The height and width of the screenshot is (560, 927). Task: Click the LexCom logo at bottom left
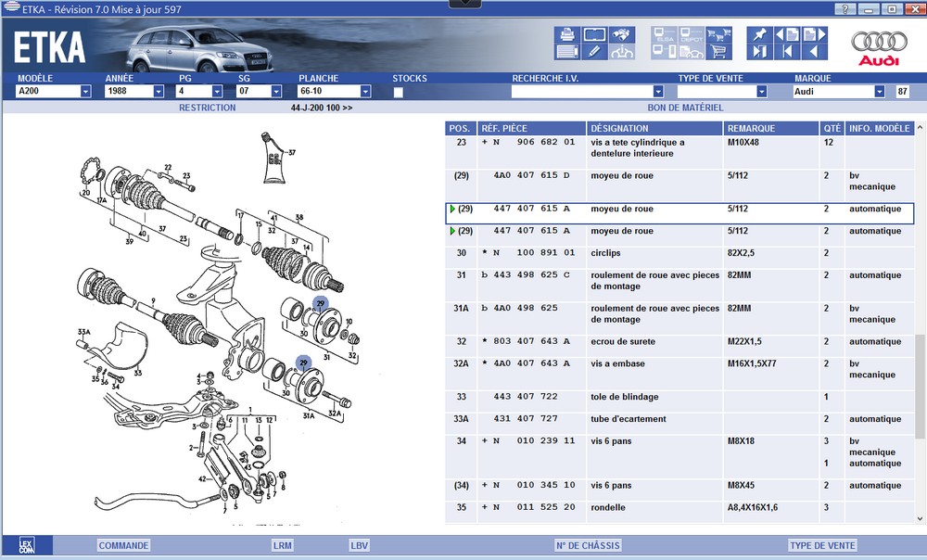point(27,545)
